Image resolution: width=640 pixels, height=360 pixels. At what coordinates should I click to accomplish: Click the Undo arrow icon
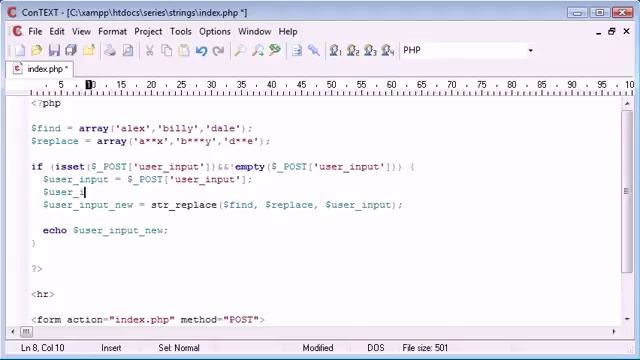(201, 50)
